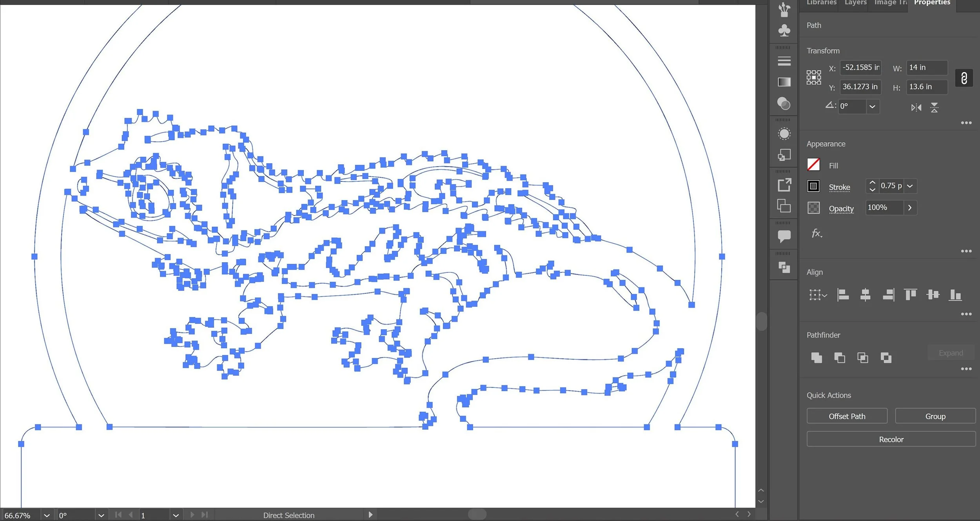Click Flip Horizontal icon in Transform
The width and height of the screenshot is (980, 521).
pos(916,107)
